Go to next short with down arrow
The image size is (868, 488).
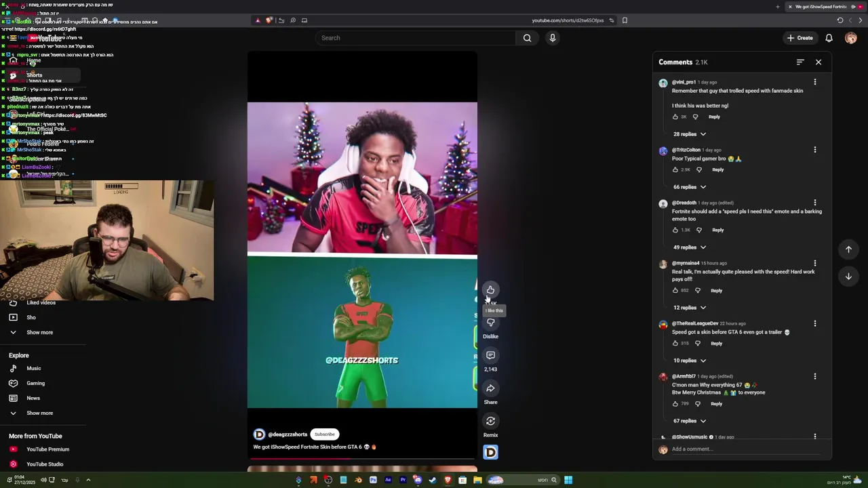(x=848, y=277)
